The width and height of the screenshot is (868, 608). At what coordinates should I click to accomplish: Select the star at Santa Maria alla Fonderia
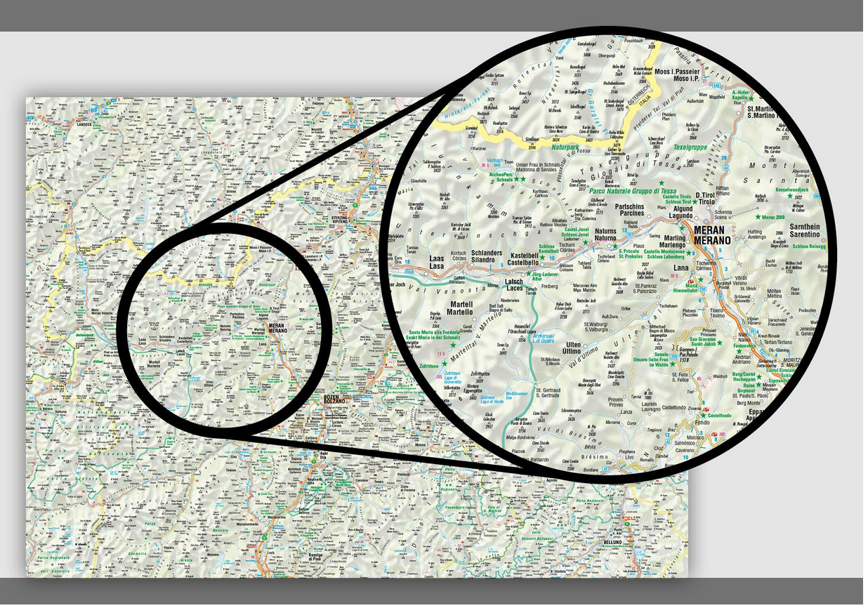coord(453,344)
